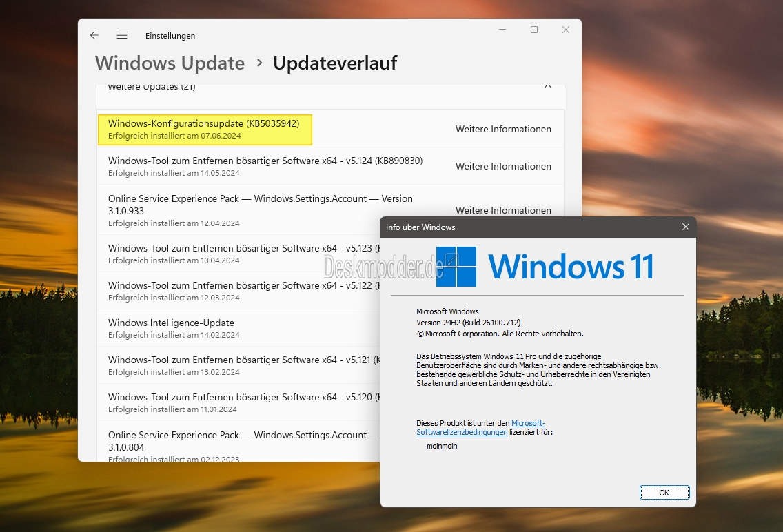Collapse the Weitere Updates (21) section
The height and width of the screenshot is (532, 783).
tap(548, 86)
